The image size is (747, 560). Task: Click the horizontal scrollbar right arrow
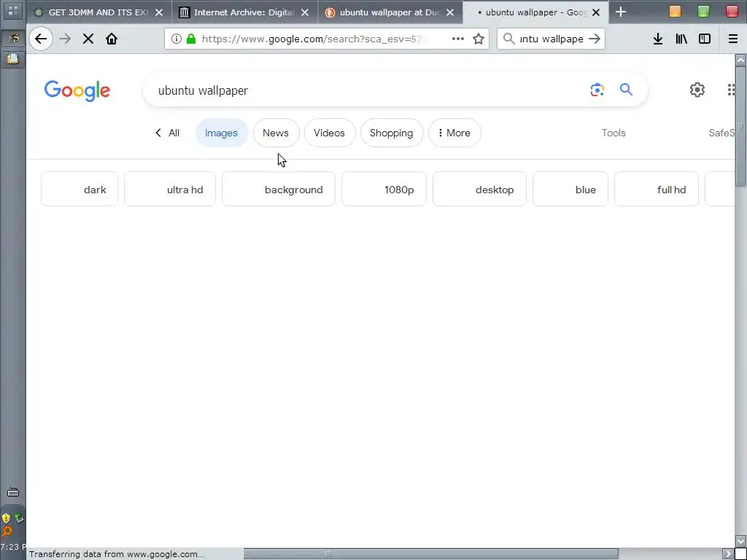click(727, 553)
